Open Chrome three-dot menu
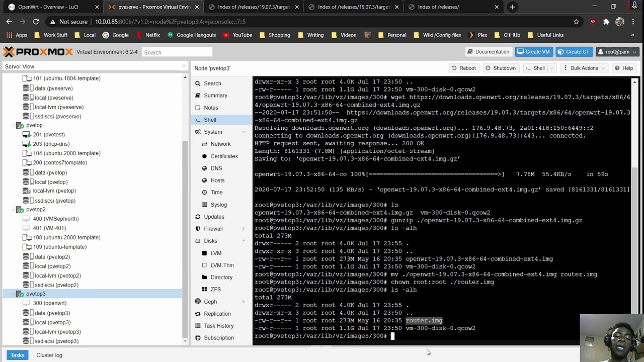 633,22
